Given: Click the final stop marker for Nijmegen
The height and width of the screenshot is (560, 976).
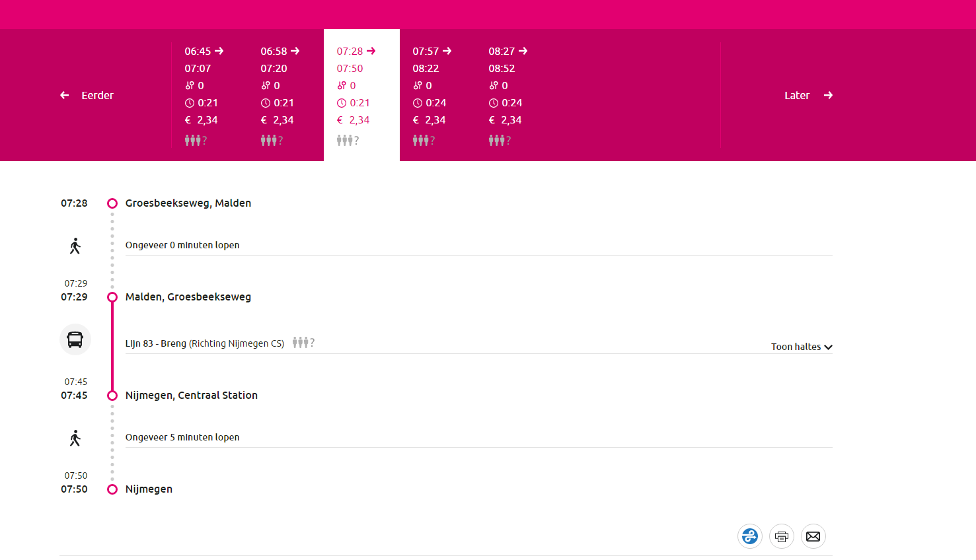Looking at the screenshot, I should [x=112, y=489].
